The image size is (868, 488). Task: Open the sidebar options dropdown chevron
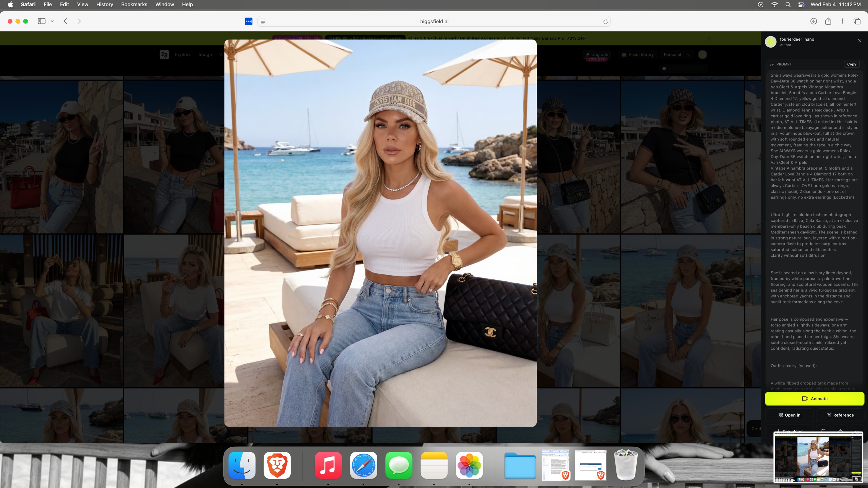tap(52, 21)
